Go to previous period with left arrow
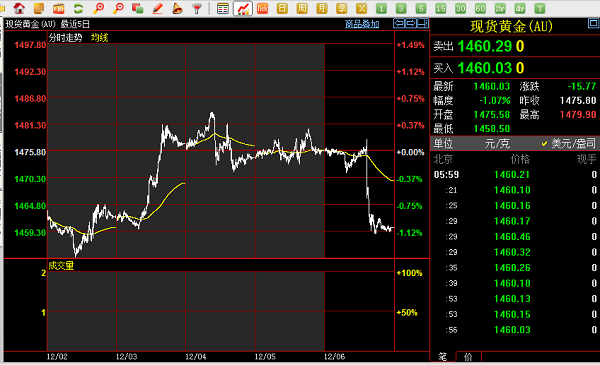Image resolution: width=600 pixels, height=365 pixels. point(399,23)
